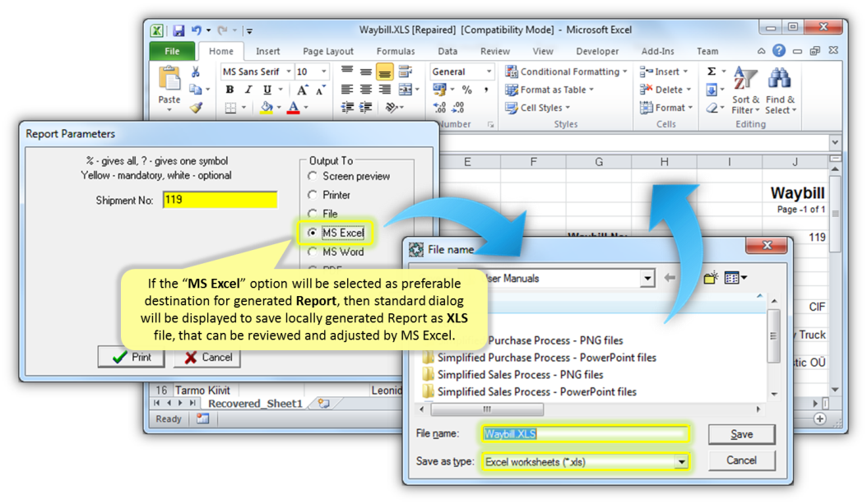Screen dimensions: 867x504
Task: Click the Print button in Report Parameters
Action: point(131,357)
